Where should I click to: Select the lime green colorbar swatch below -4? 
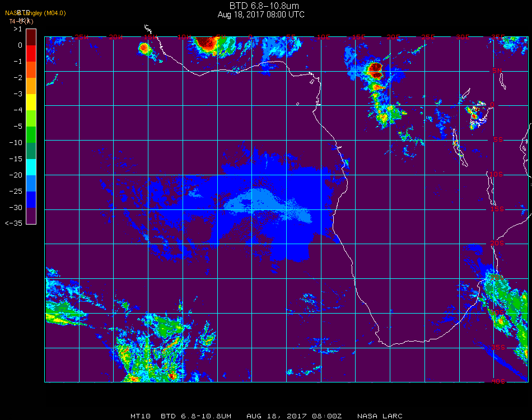31,118
